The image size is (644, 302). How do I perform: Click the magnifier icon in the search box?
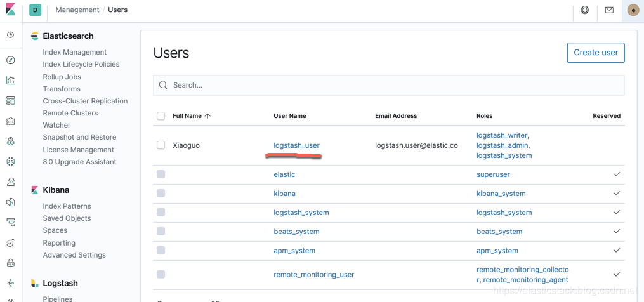[x=163, y=85]
